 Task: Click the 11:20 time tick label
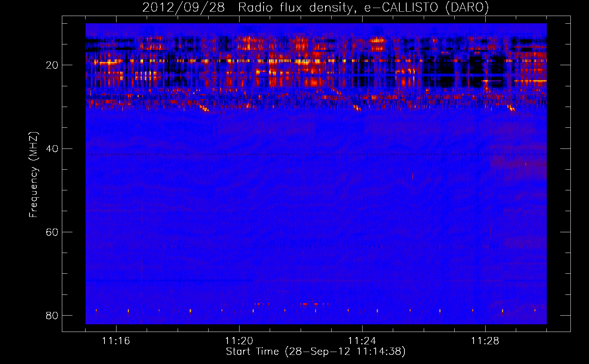point(239,341)
